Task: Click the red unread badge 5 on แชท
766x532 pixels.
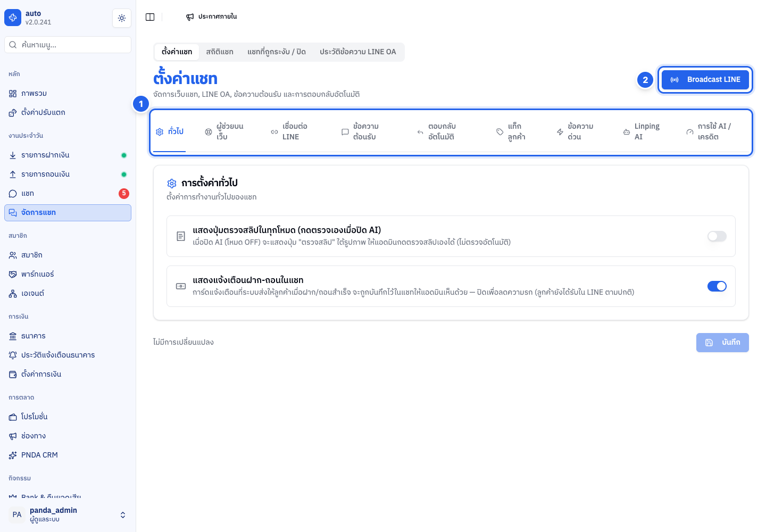Action: pos(124,194)
